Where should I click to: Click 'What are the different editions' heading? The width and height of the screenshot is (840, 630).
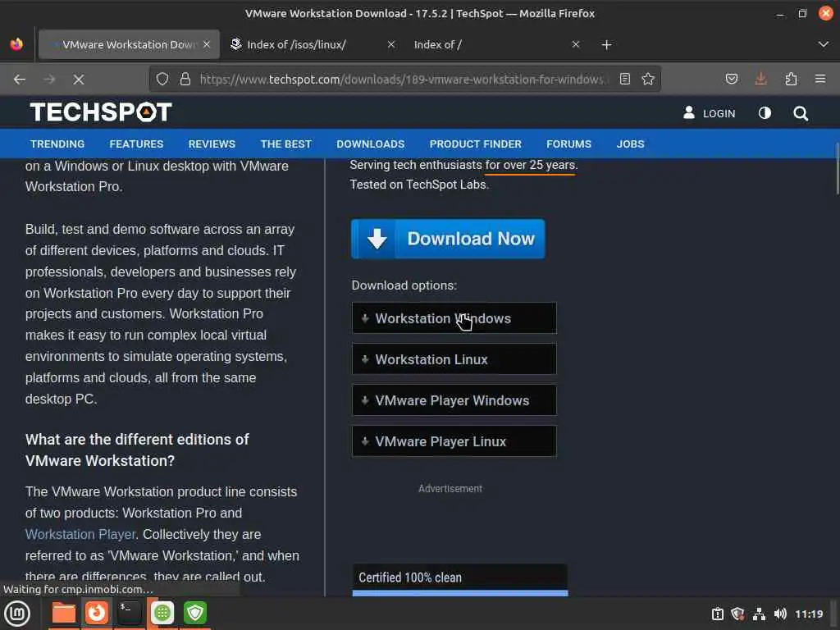tap(137, 450)
